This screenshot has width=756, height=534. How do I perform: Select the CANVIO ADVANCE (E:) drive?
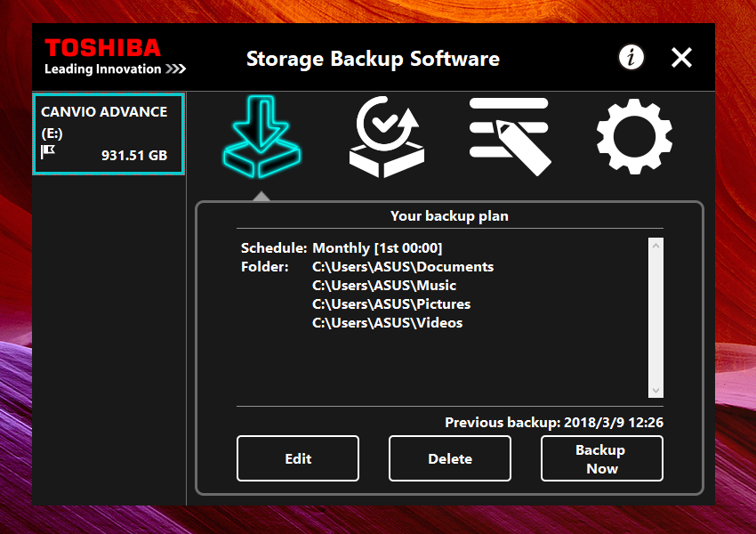click(x=109, y=133)
